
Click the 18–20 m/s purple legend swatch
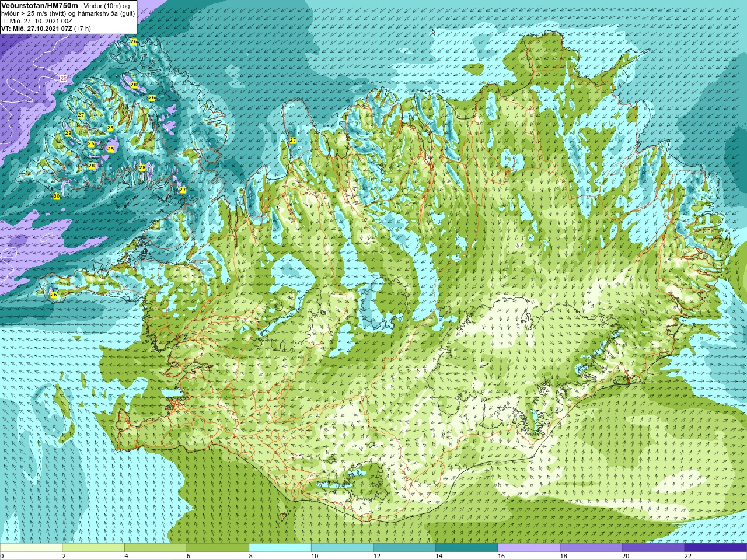(591, 548)
